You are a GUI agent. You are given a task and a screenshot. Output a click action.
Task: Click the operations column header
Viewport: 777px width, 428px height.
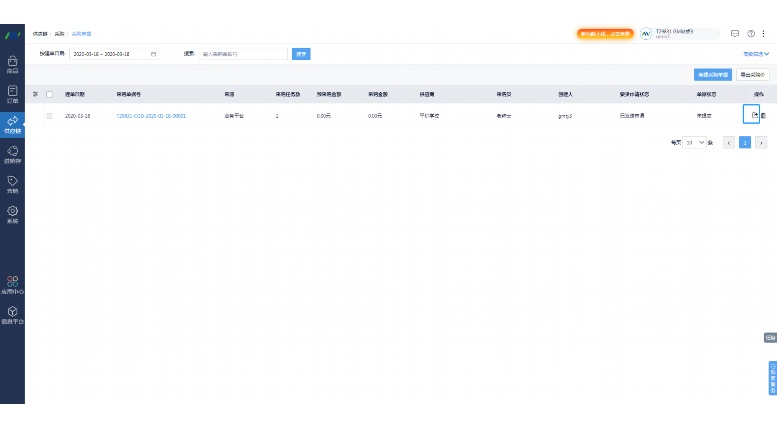759,94
